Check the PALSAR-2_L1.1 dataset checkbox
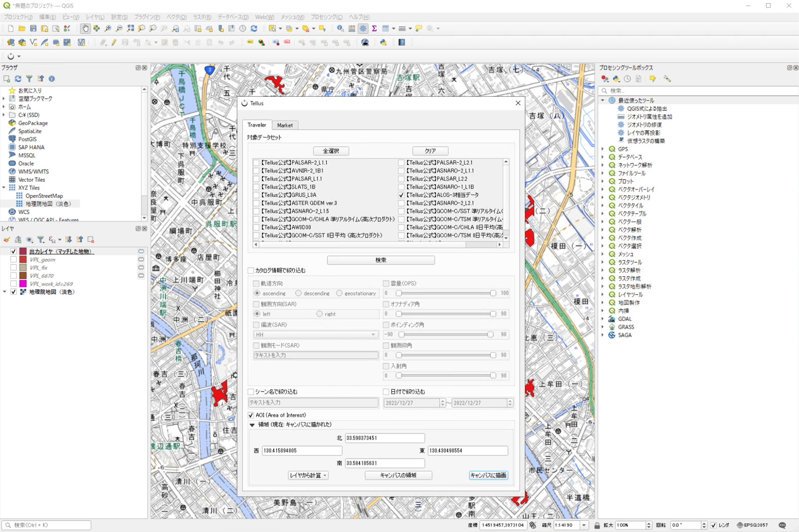This screenshot has height=532, width=799. point(256,163)
